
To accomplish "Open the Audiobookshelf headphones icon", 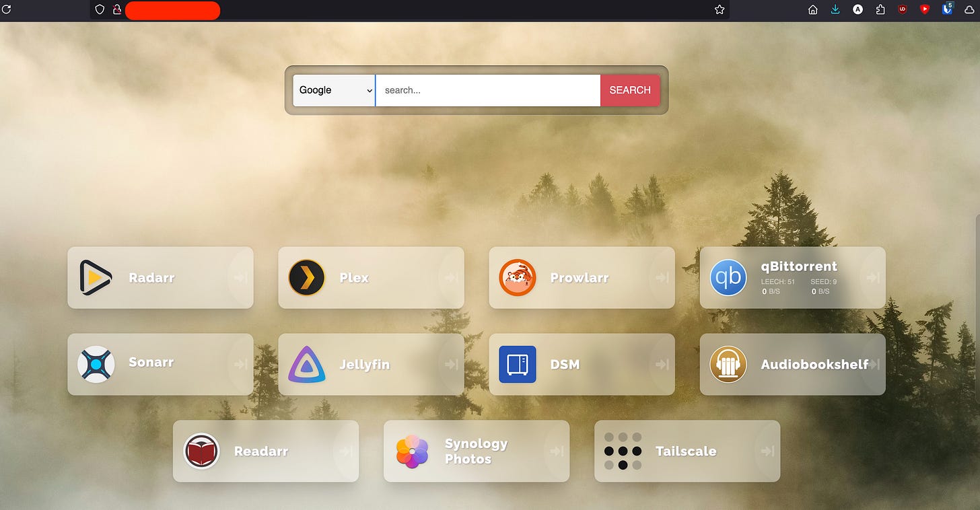I will pos(728,364).
